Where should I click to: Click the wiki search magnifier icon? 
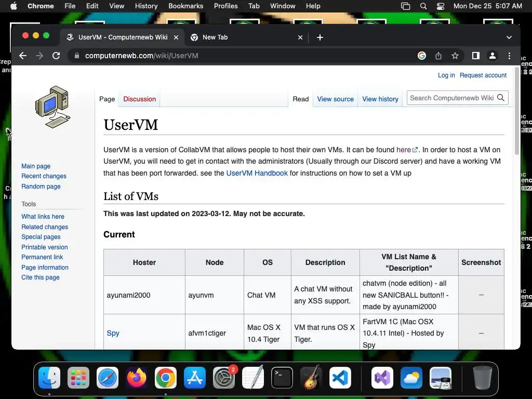[501, 98]
